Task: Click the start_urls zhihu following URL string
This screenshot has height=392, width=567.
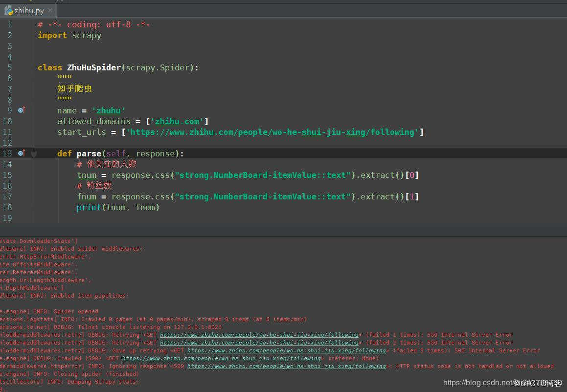Action: click(x=272, y=132)
